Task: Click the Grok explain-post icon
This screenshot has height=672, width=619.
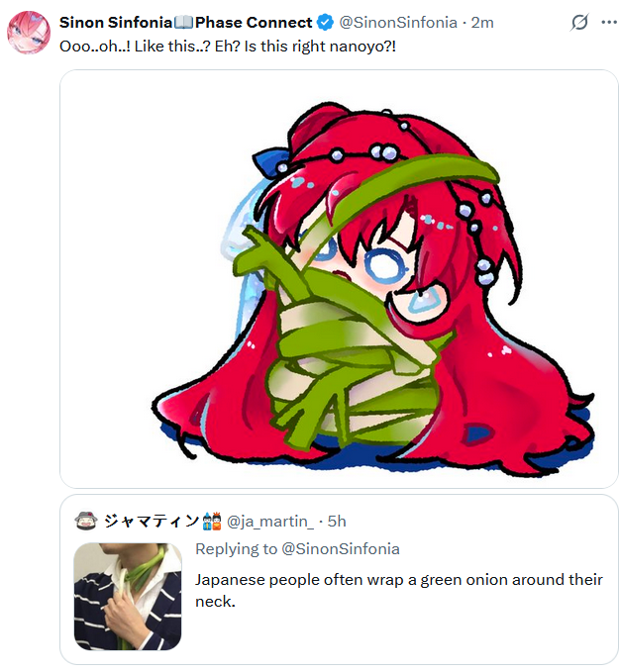Action: point(578,23)
